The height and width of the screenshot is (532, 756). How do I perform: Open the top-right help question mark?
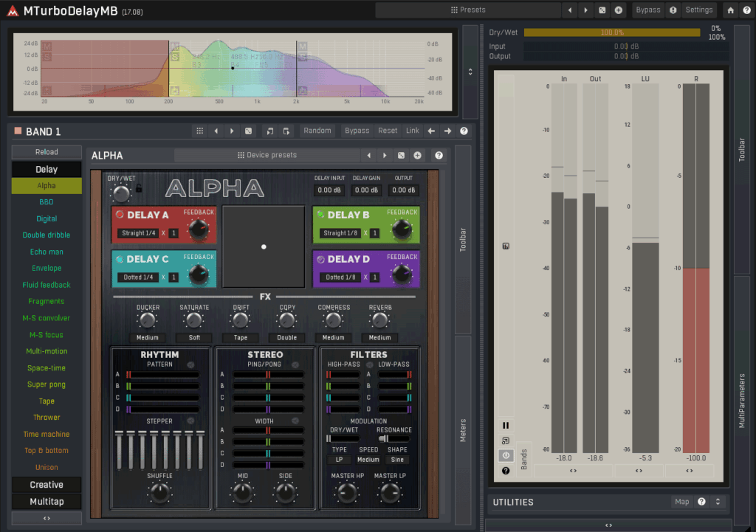tap(747, 10)
